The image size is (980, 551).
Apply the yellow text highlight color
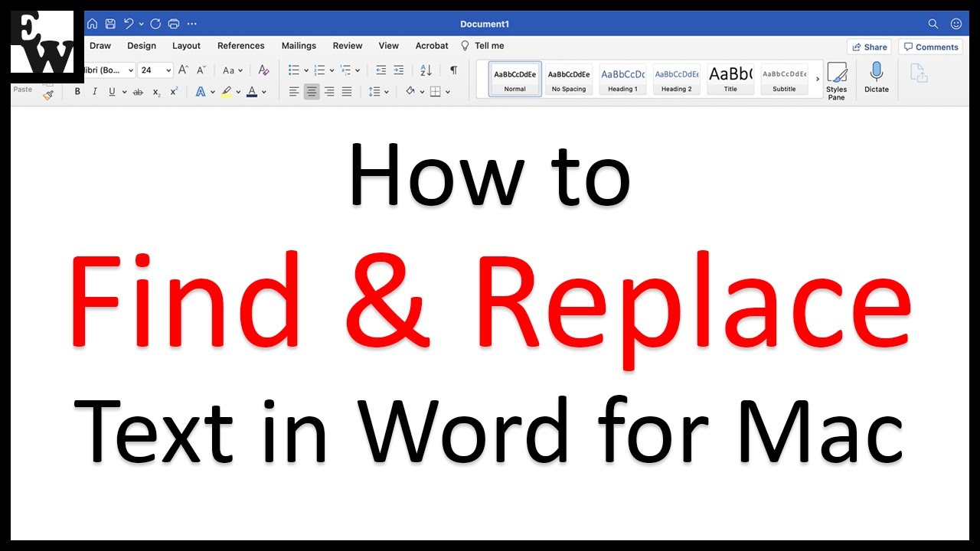click(227, 92)
